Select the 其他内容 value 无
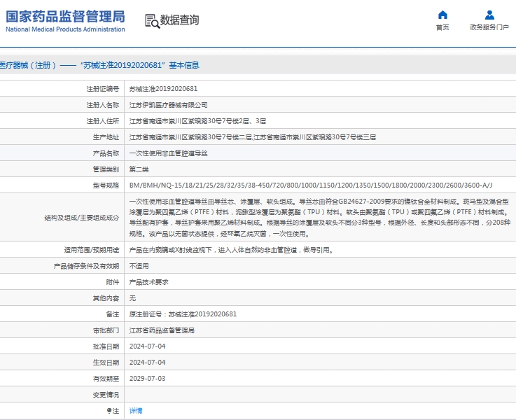This screenshot has width=516, height=420. pyautogui.click(x=132, y=298)
